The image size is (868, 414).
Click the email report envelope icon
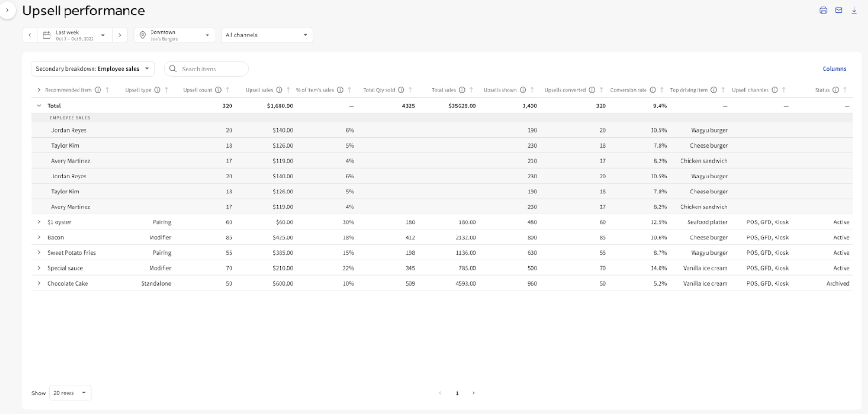(839, 10)
